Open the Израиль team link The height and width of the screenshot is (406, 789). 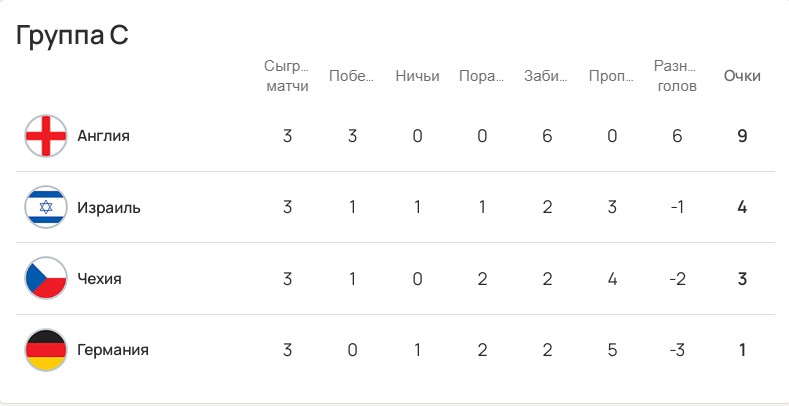109,208
